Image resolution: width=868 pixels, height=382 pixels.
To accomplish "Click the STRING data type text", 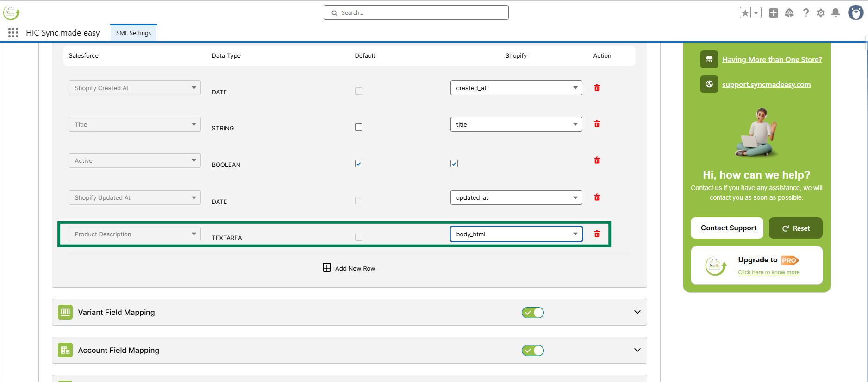I will click(x=223, y=128).
